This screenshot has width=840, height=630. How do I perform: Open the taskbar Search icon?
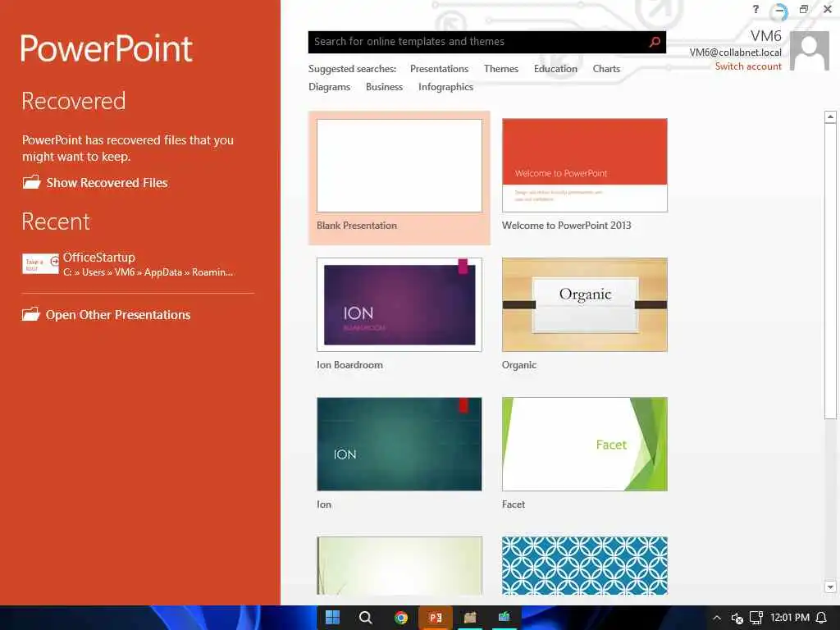coord(365,617)
